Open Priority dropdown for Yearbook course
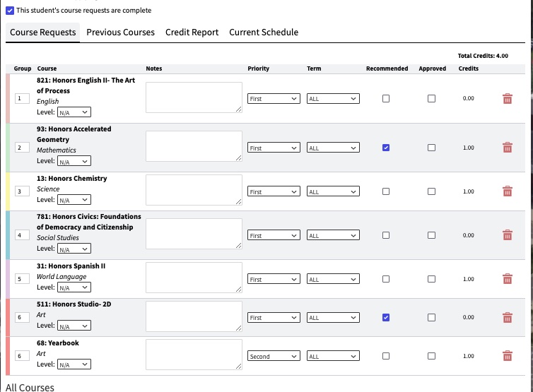The width and height of the screenshot is (533, 392). tap(274, 357)
